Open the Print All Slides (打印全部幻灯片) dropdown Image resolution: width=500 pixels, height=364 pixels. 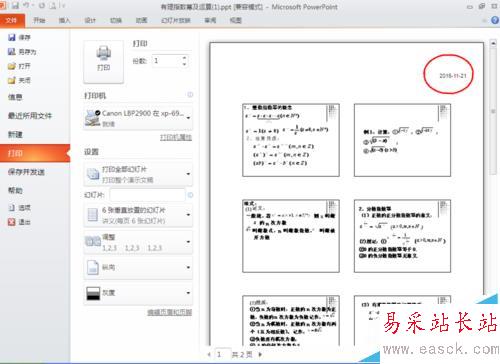point(138,174)
